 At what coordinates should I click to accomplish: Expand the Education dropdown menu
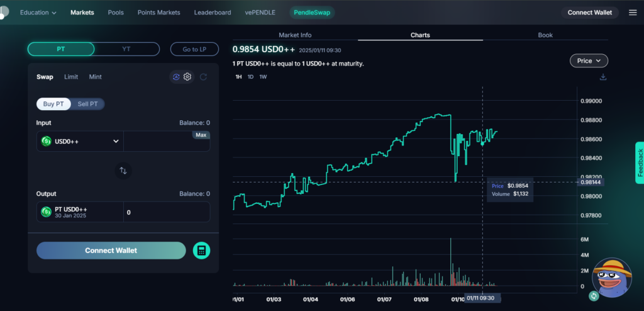[x=38, y=13]
